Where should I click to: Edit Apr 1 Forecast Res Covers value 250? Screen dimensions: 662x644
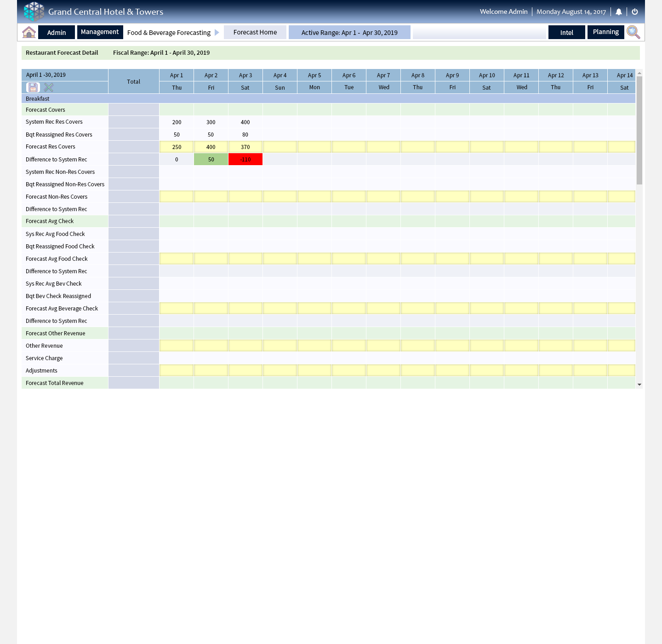[x=177, y=147]
